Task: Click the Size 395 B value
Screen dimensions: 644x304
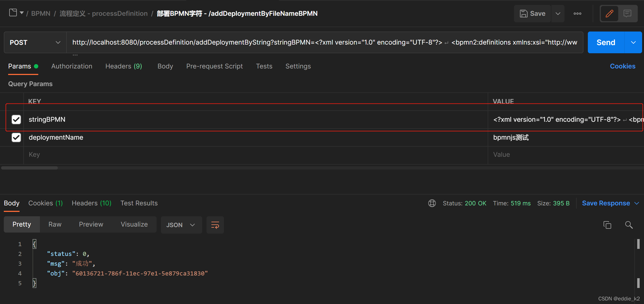Action: (x=553, y=203)
